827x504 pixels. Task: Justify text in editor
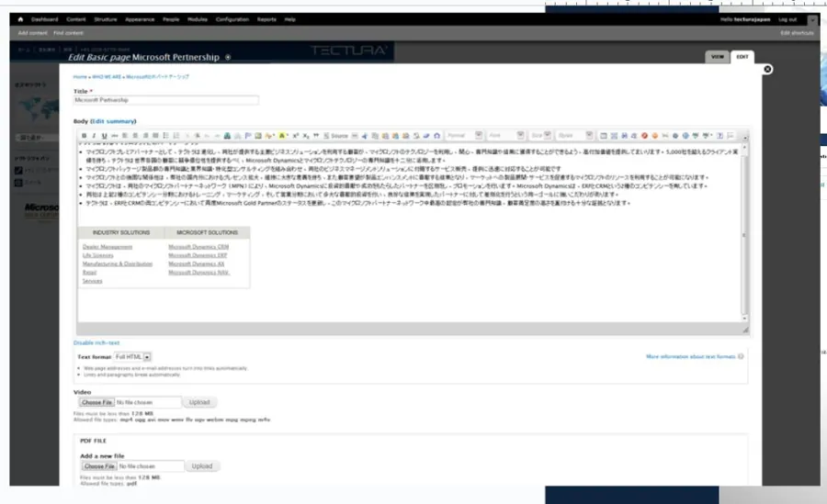pyautogui.click(x=155, y=136)
